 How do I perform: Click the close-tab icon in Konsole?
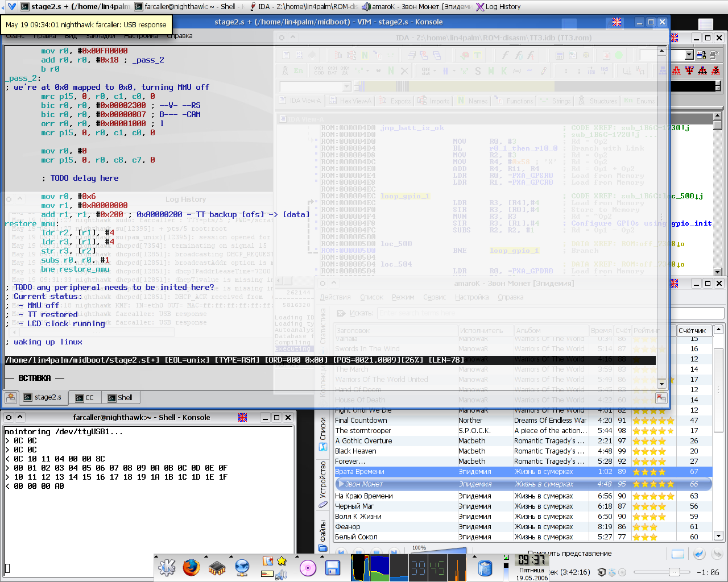pyautogui.click(x=661, y=397)
